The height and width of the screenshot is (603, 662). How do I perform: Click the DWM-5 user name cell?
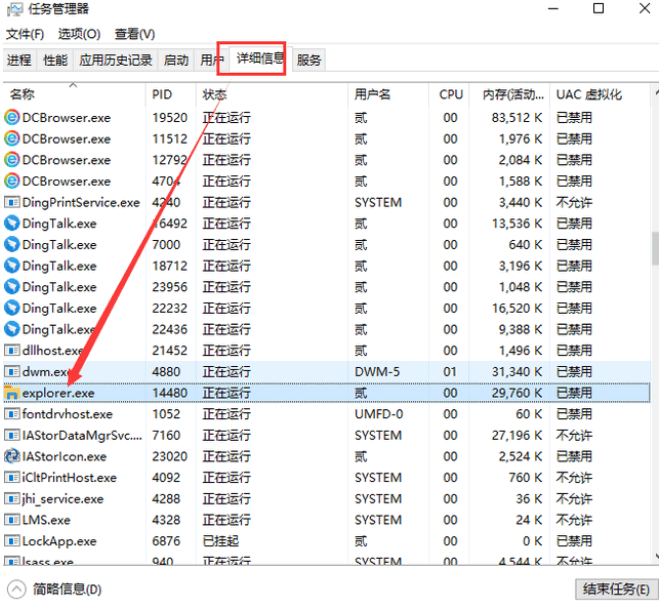click(377, 372)
